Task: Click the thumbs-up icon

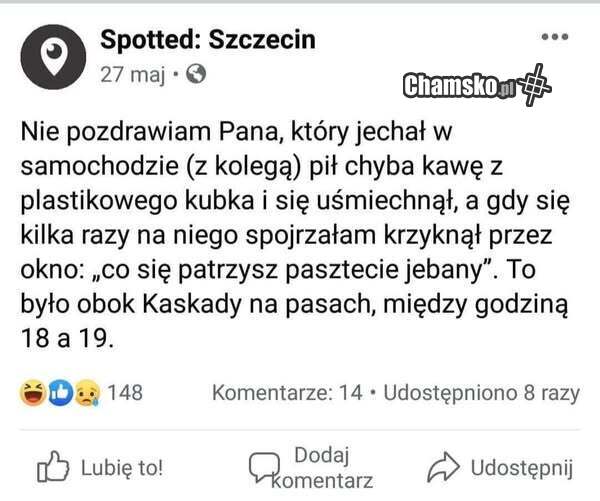Action: pyautogui.click(x=51, y=468)
